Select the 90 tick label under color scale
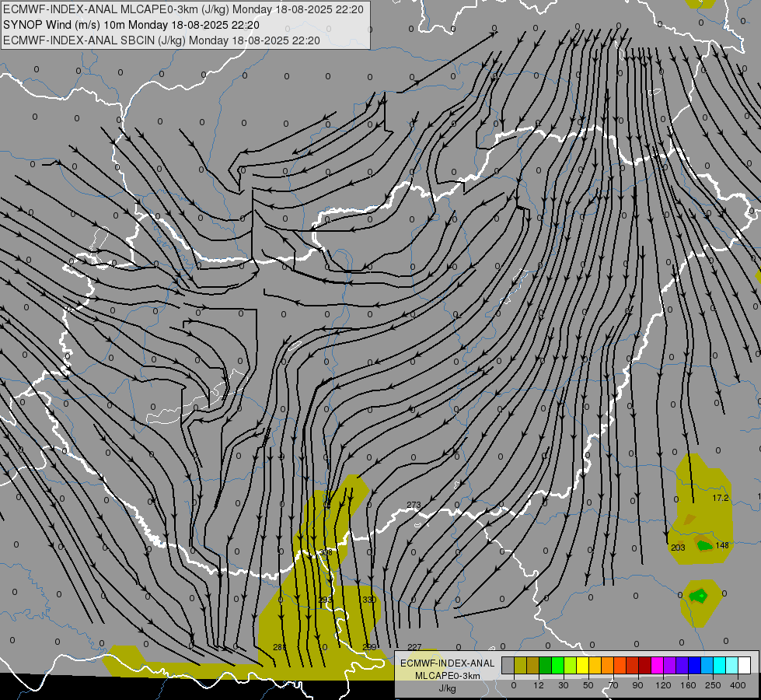 click(x=637, y=685)
